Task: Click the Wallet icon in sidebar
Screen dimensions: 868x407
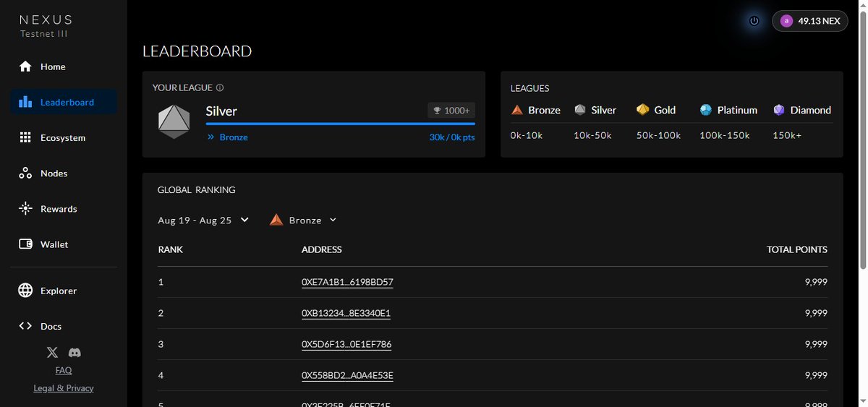Action: 25,244
